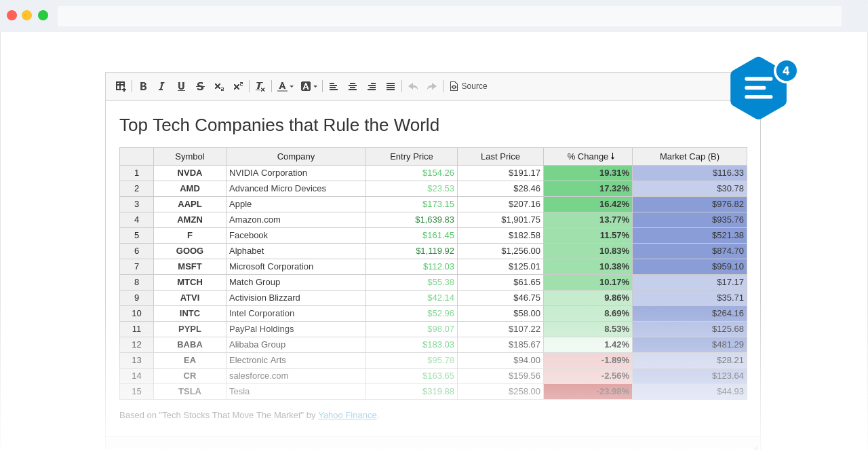Screen dimensions: 868x450
Task: Click the $1,639.83 entry price cell
Action: click(412, 220)
